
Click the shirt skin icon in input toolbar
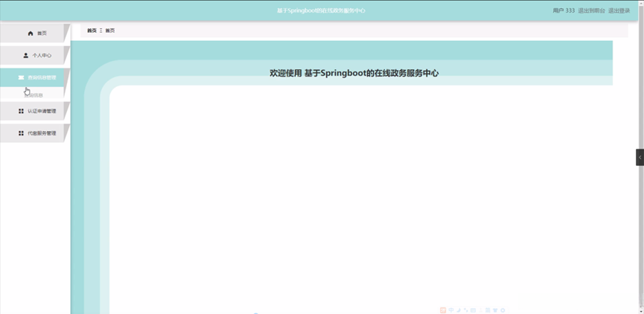tap(495, 310)
